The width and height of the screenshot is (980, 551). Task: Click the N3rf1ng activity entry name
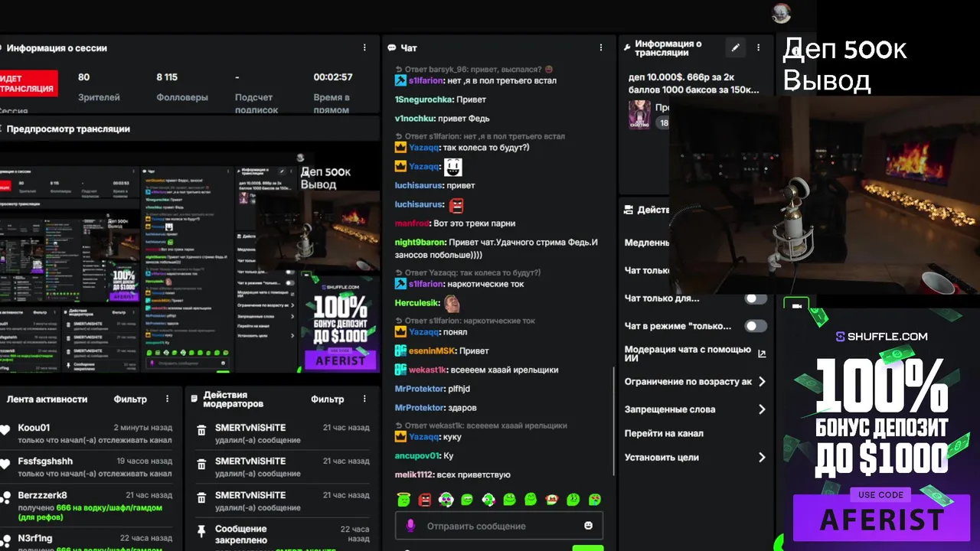click(35, 539)
